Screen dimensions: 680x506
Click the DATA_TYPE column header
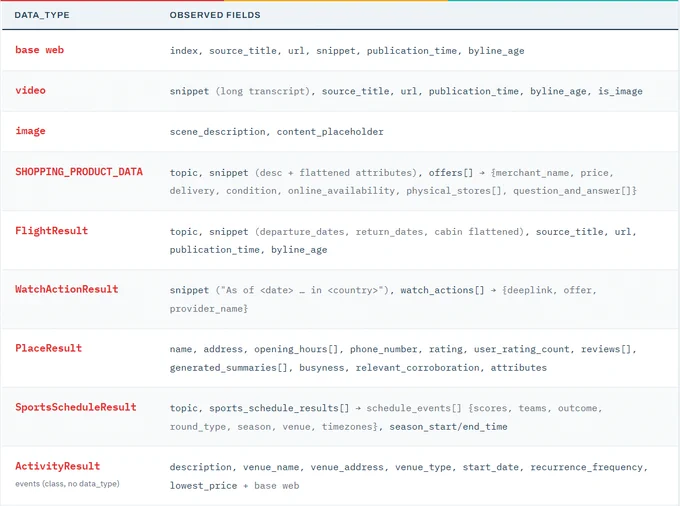click(42, 15)
